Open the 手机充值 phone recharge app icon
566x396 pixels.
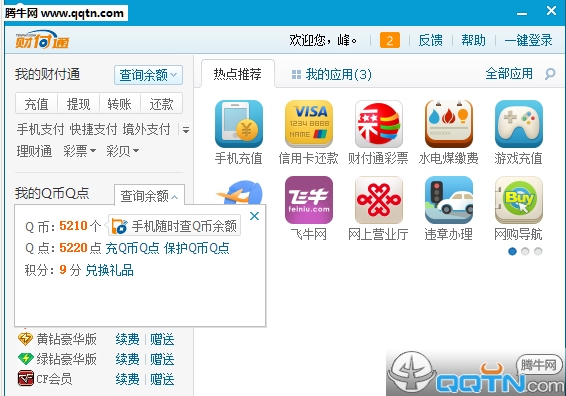tap(239, 124)
